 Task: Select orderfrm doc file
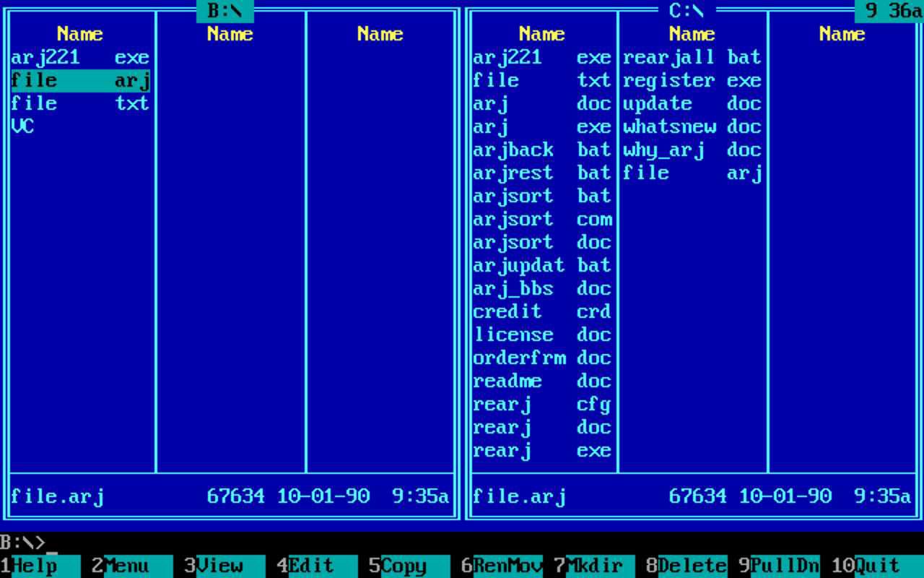(x=542, y=358)
